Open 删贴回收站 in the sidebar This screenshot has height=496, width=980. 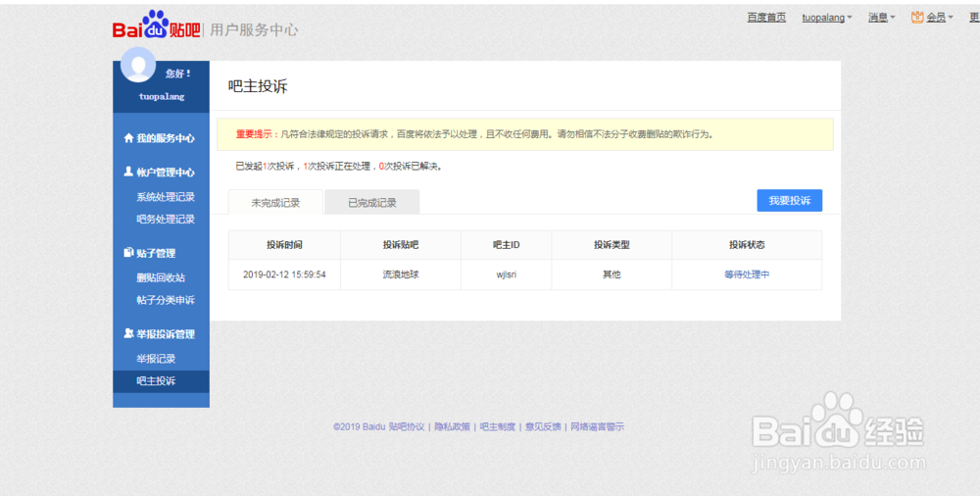click(x=162, y=277)
